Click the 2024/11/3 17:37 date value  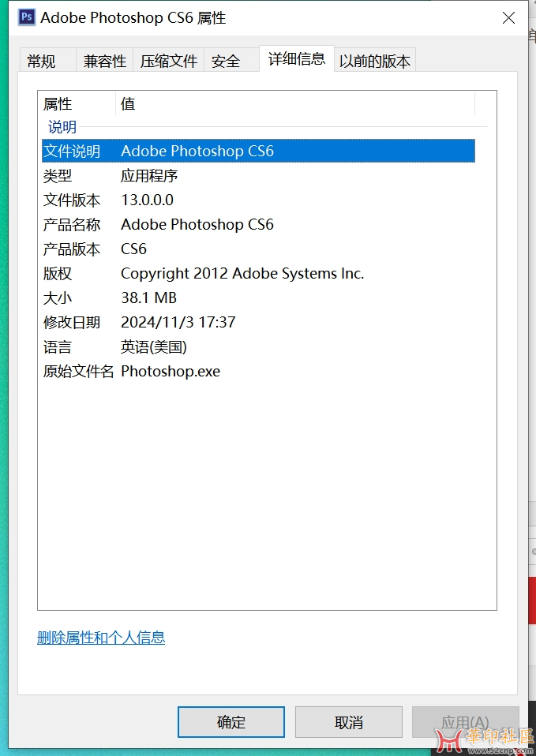coord(178,322)
